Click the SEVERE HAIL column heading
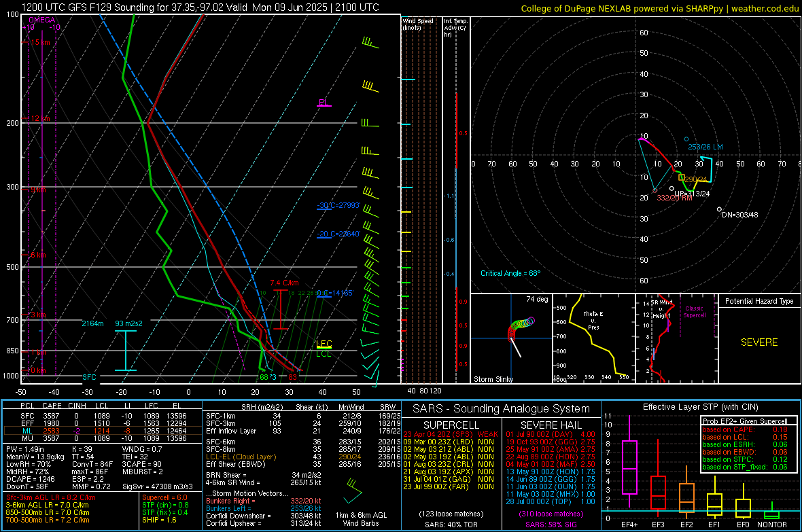 (551, 425)
